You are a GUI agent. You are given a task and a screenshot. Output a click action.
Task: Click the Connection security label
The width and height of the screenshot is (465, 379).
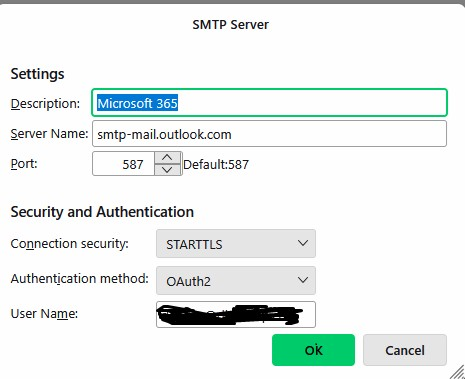[69, 244]
